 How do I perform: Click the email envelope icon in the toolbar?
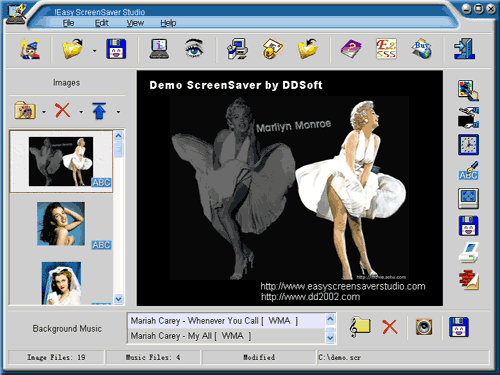[273, 49]
